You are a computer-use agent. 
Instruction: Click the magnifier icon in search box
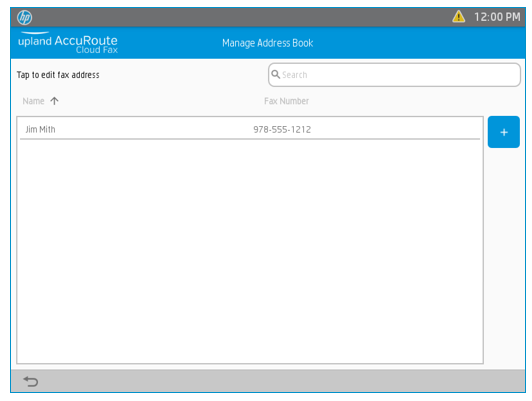click(x=276, y=74)
